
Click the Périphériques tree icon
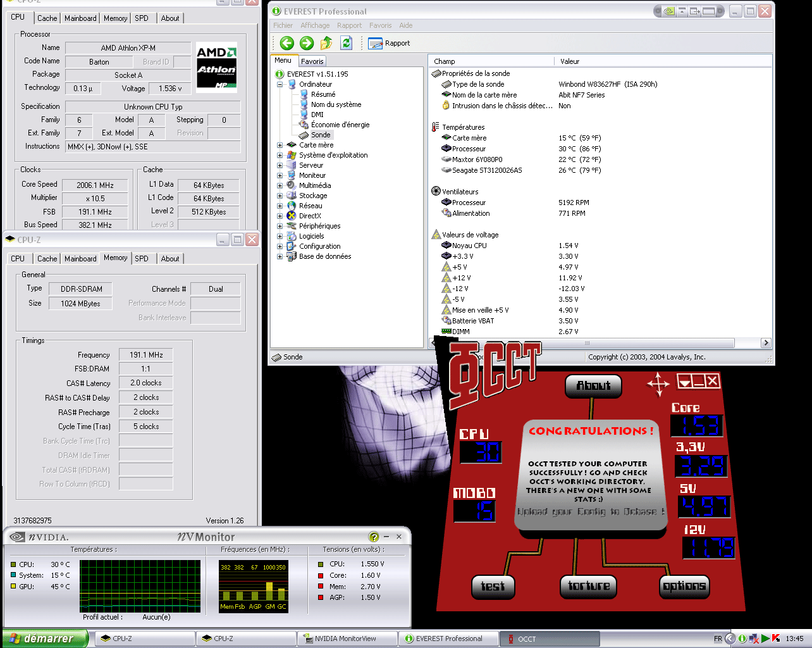[292, 226]
